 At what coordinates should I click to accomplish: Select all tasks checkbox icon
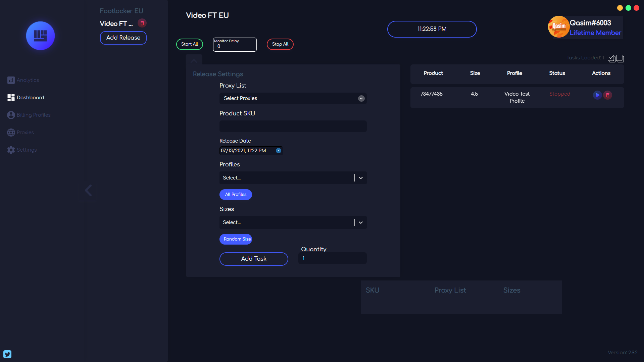(611, 58)
